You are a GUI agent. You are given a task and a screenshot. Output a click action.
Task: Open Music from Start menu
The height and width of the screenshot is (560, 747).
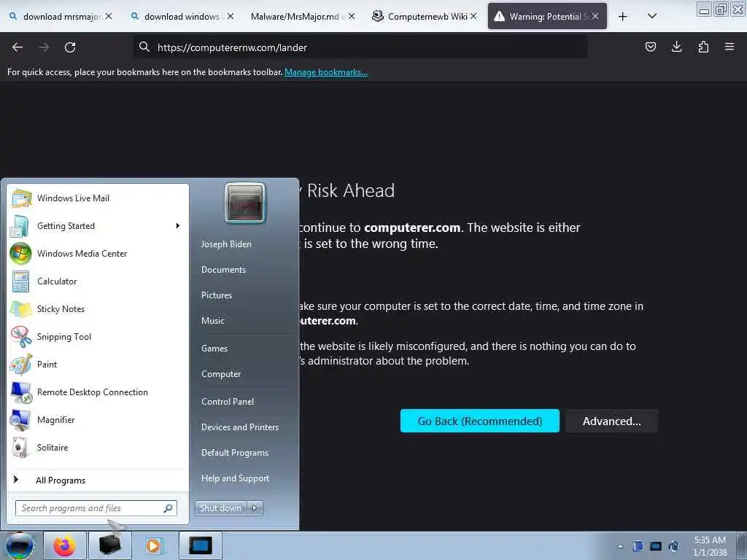tap(213, 321)
